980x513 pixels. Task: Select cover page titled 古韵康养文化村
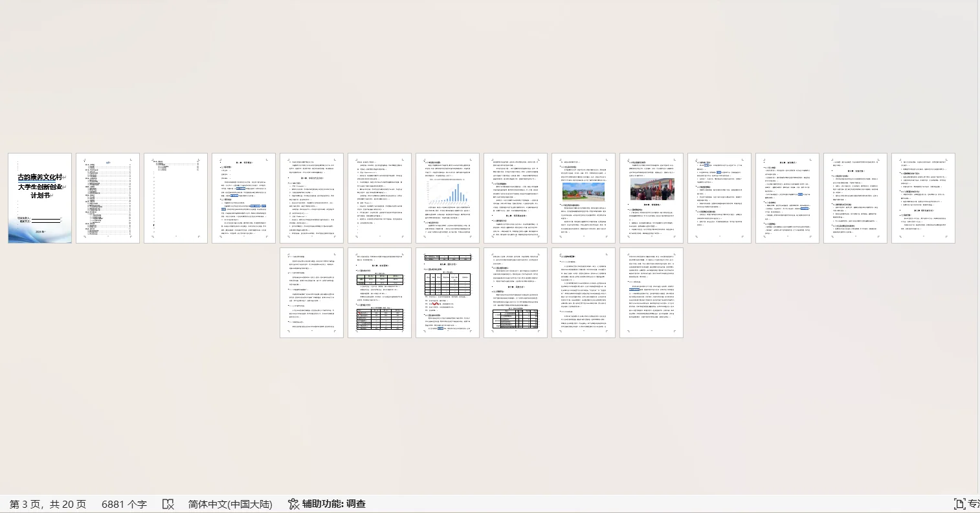pos(40,198)
